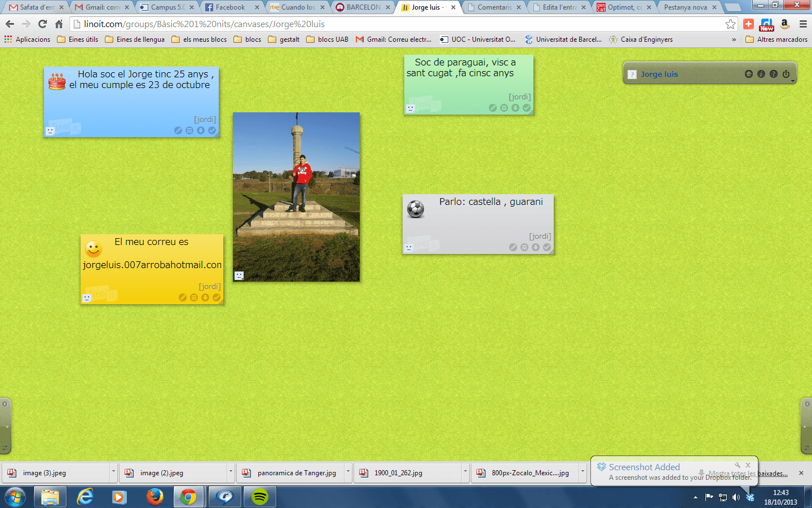Mark the gray Parlo note as done
Viewport: 812px width, 508px height.
[547, 247]
